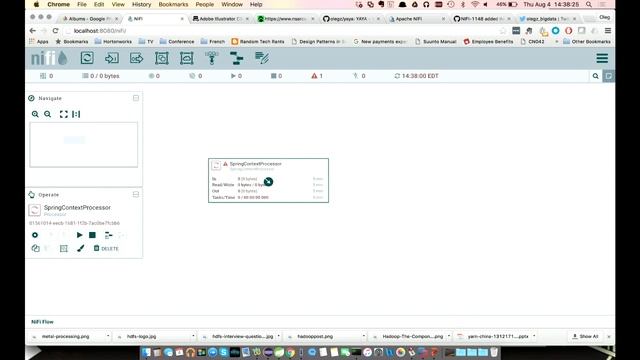Select the Template toolbar icon

point(236,58)
